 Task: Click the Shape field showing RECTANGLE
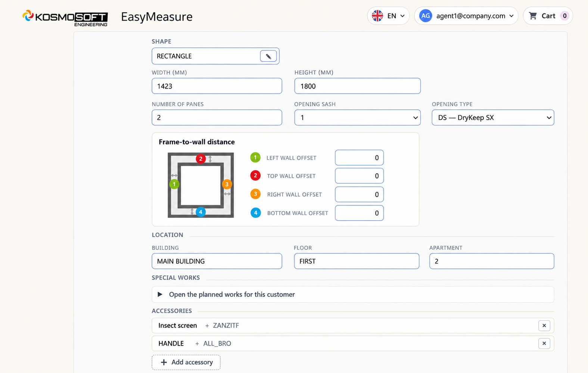[x=215, y=56]
